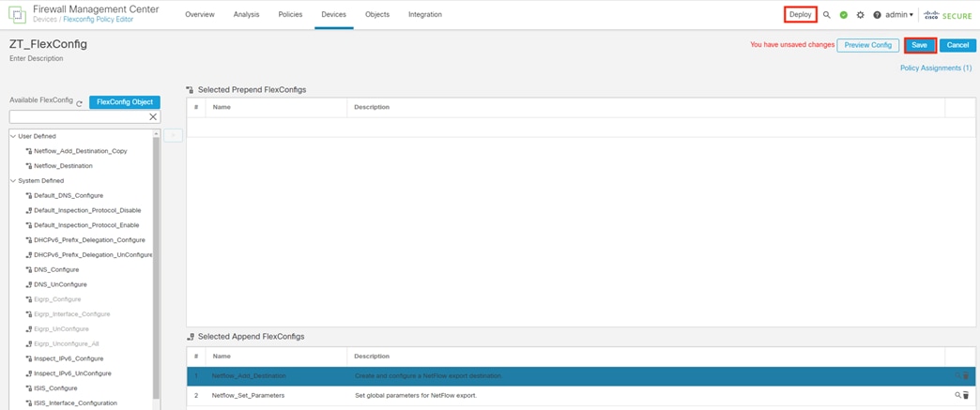This screenshot has width=980, height=410.
Task: Collapse the System Defined tree group
Action: coord(13,181)
